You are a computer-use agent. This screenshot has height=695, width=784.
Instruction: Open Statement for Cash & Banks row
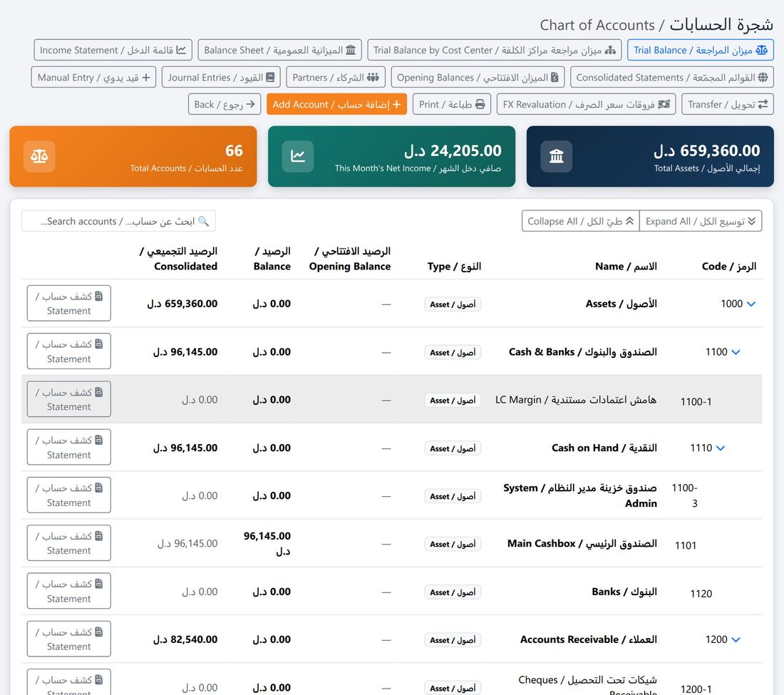(x=69, y=351)
